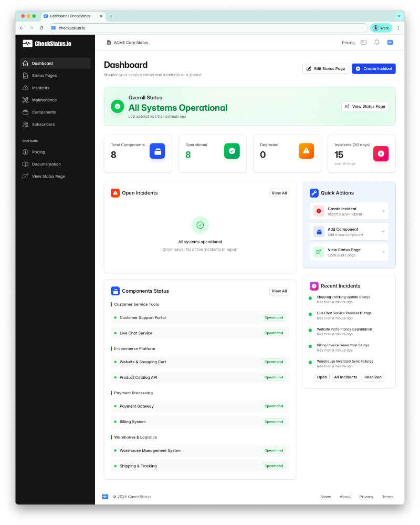The image size is (420, 525).
Task: Select the Incidents icon in the sidebar
Action: (25, 88)
